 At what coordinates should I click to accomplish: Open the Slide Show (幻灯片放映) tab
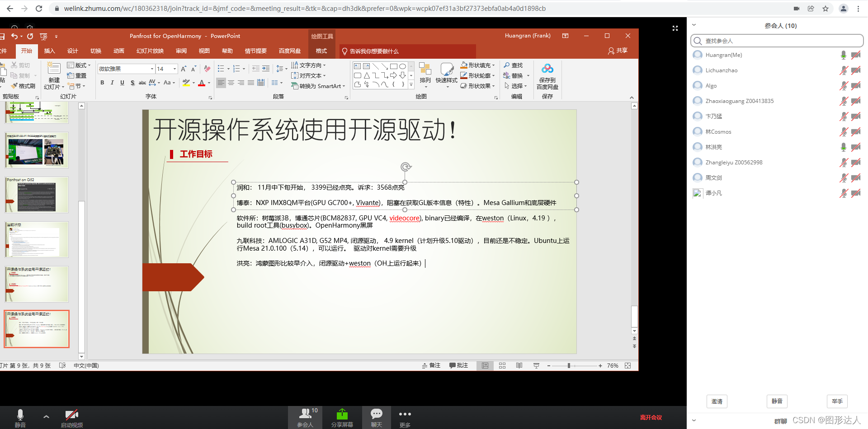tap(150, 51)
